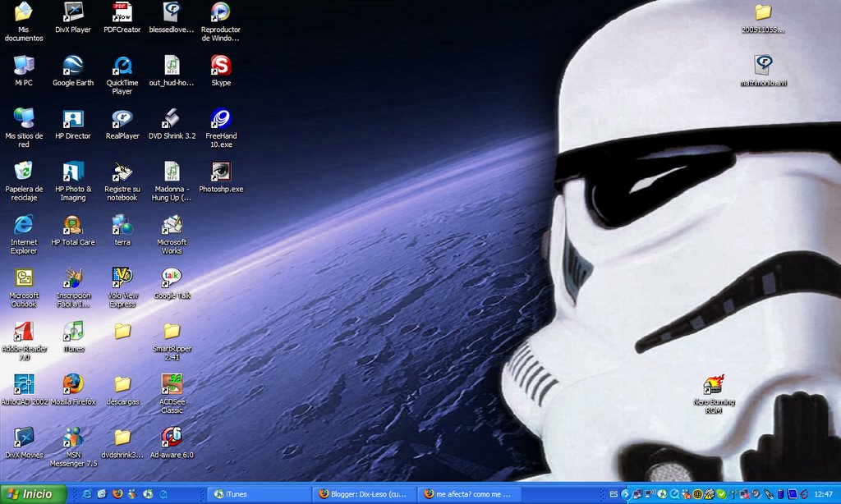Select the Registre su notebook icon
This screenshot has height=504, width=841.
[122, 172]
